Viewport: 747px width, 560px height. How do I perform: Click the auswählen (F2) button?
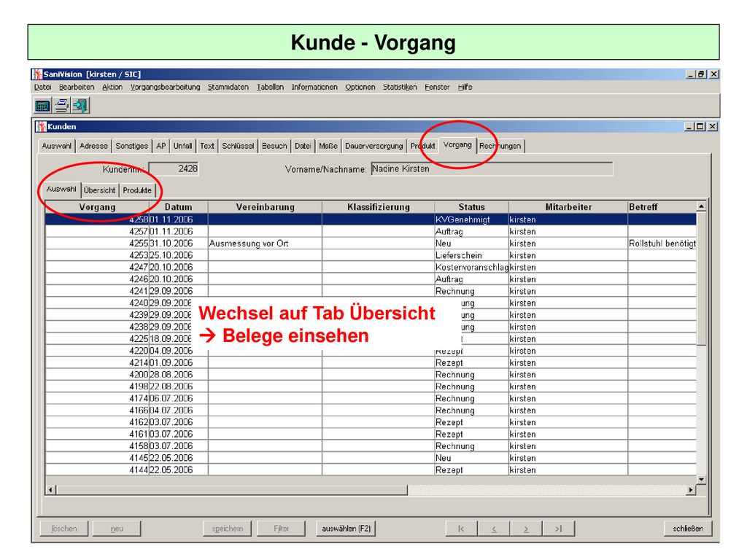click(x=347, y=529)
